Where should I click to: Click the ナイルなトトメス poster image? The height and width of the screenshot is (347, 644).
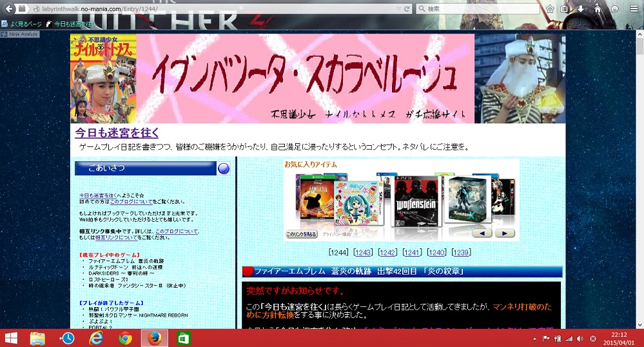[103, 79]
